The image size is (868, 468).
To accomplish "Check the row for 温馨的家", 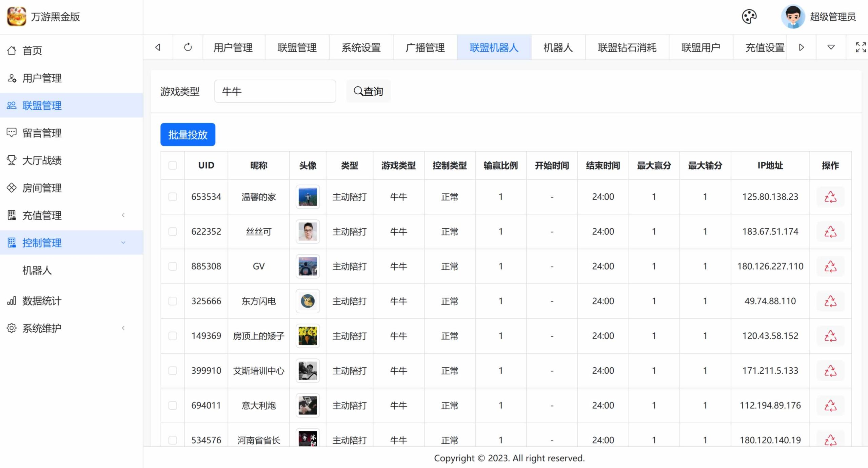I will [x=173, y=197].
